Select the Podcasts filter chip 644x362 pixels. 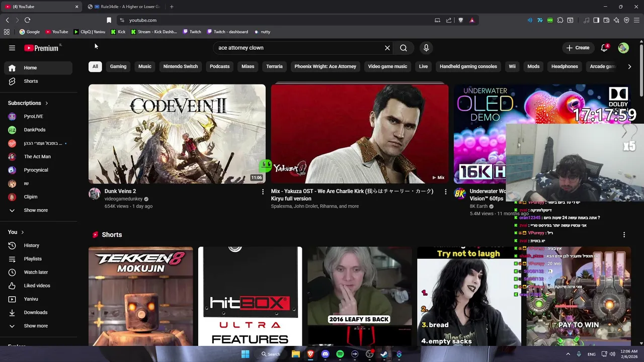pos(219,66)
